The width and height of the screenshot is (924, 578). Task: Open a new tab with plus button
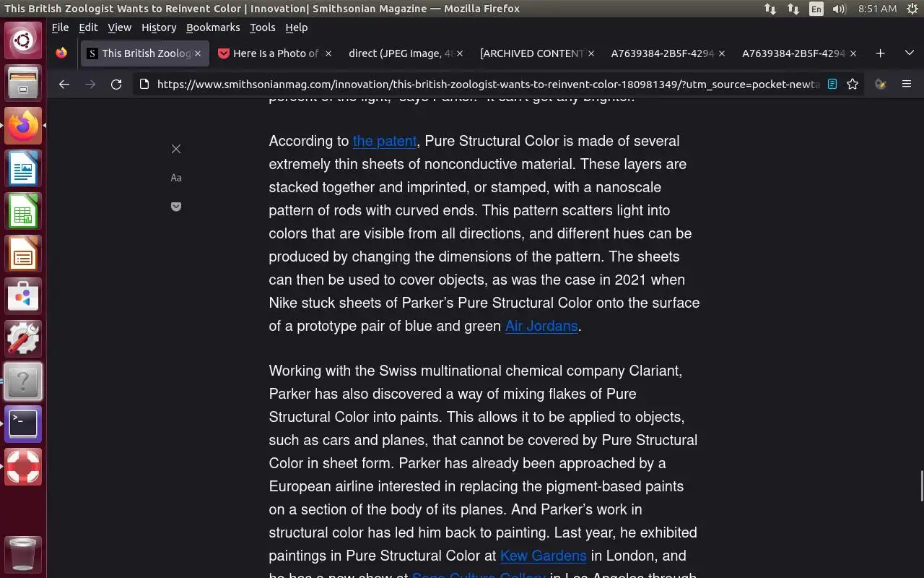click(x=880, y=53)
